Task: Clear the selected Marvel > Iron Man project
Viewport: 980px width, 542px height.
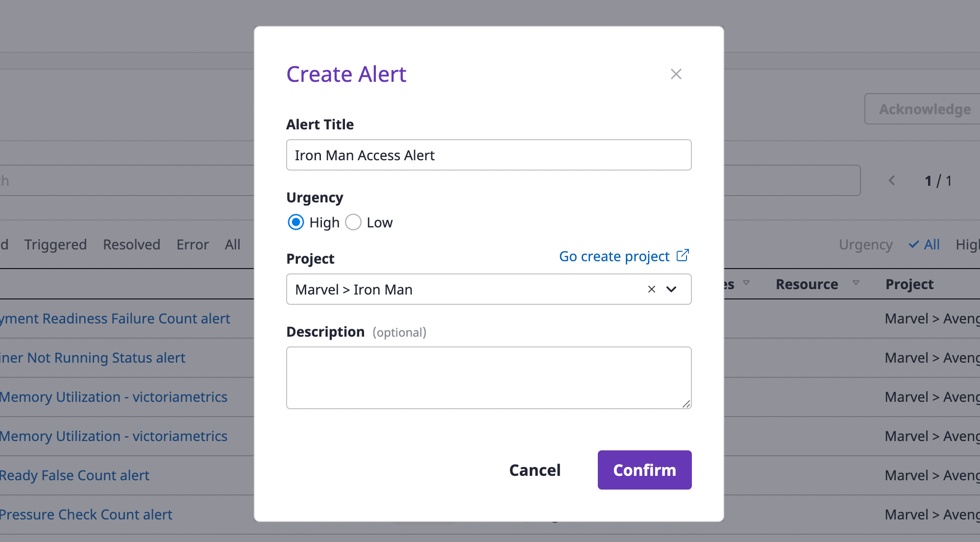Action: (x=652, y=289)
